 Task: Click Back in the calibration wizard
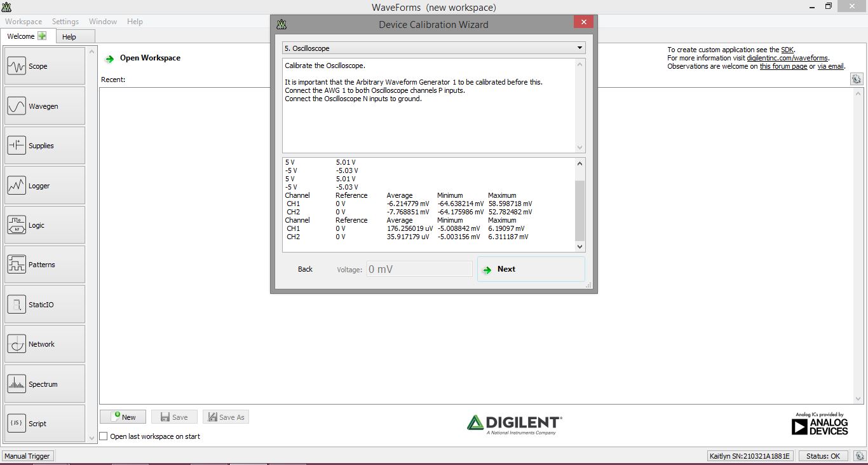[305, 269]
